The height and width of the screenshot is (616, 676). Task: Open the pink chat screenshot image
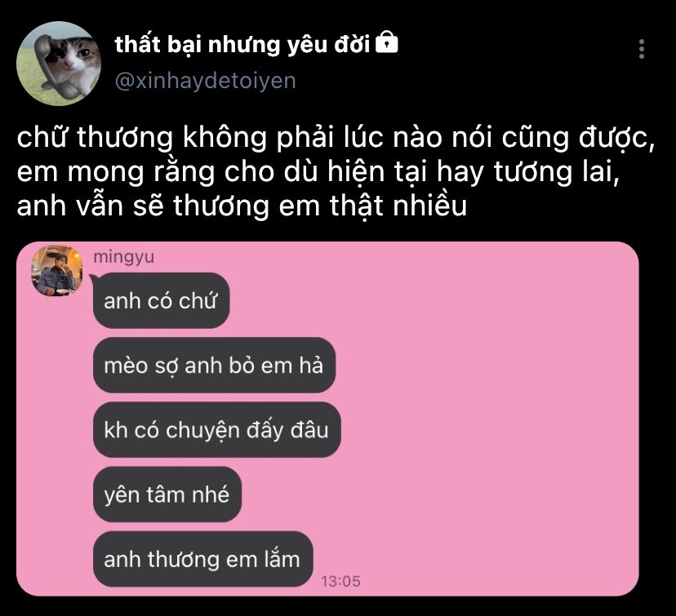point(327,419)
